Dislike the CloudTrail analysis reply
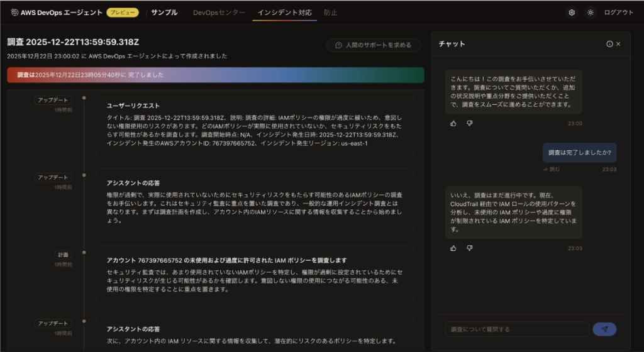Image resolution: width=644 pixels, height=352 pixels. coord(469,248)
